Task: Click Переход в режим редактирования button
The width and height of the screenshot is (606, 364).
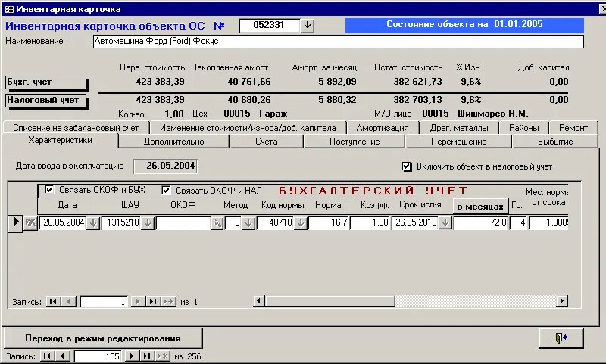Action: 103,338
